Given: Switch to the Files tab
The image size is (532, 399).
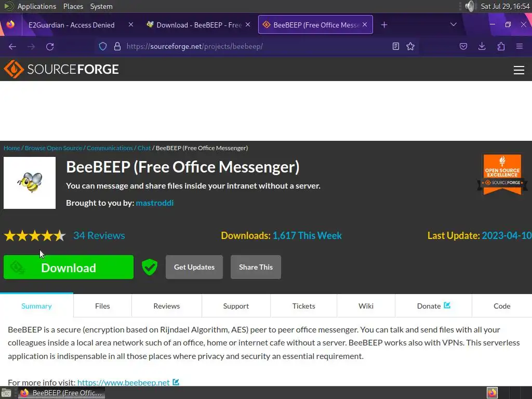Looking at the screenshot, I should tap(102, 305).
